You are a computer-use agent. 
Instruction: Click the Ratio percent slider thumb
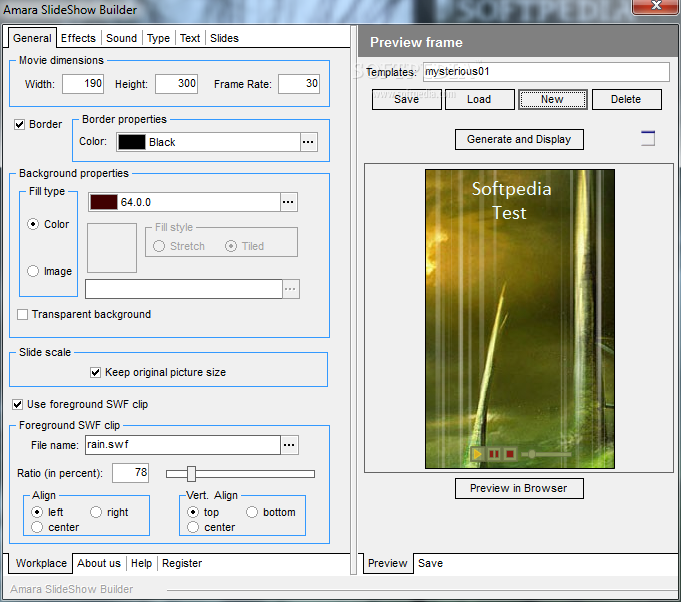192,474
